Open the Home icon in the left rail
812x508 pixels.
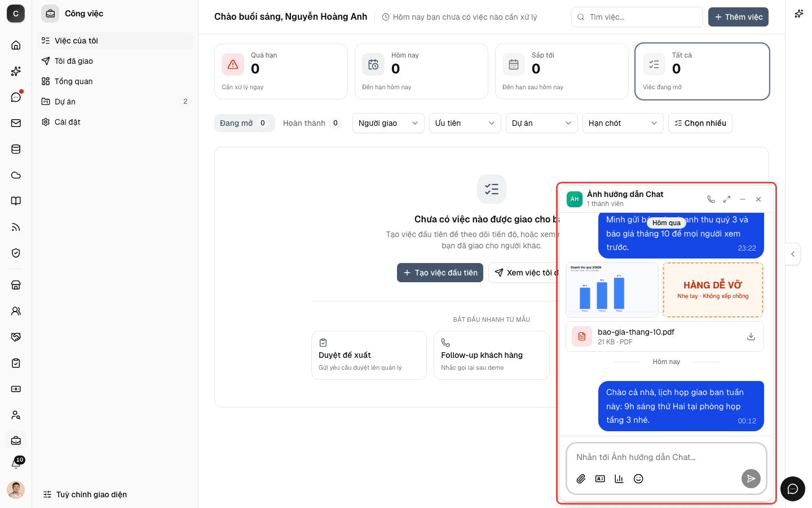pyautogui.click(x=16, y=45)
